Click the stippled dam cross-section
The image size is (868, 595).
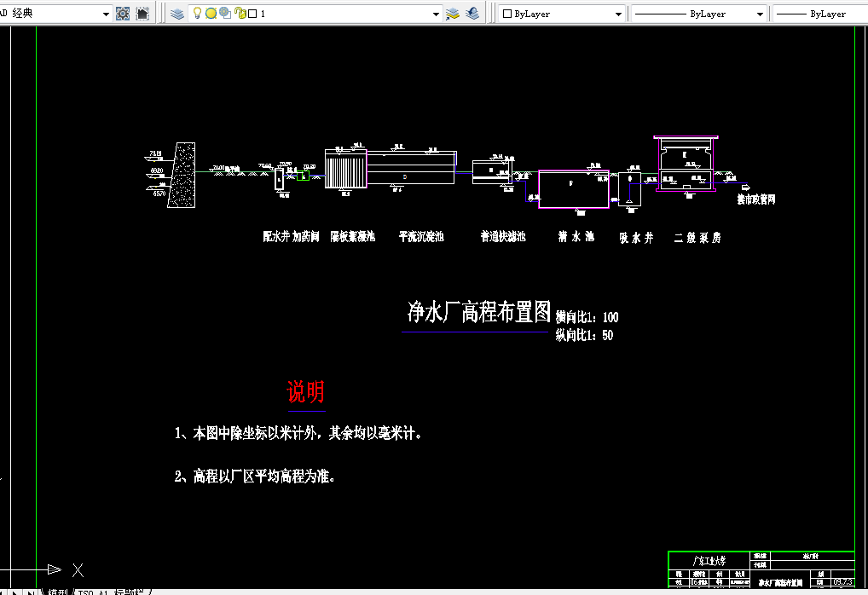(182, 175)
